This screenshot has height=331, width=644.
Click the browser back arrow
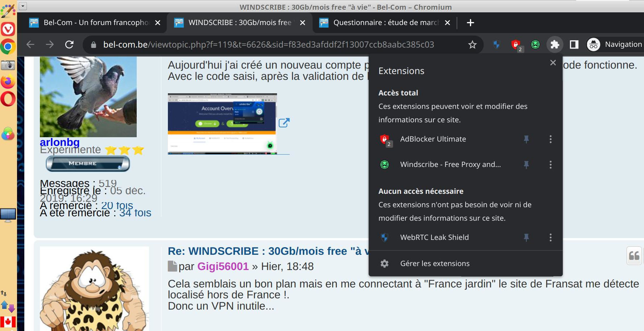pos(30,44)
